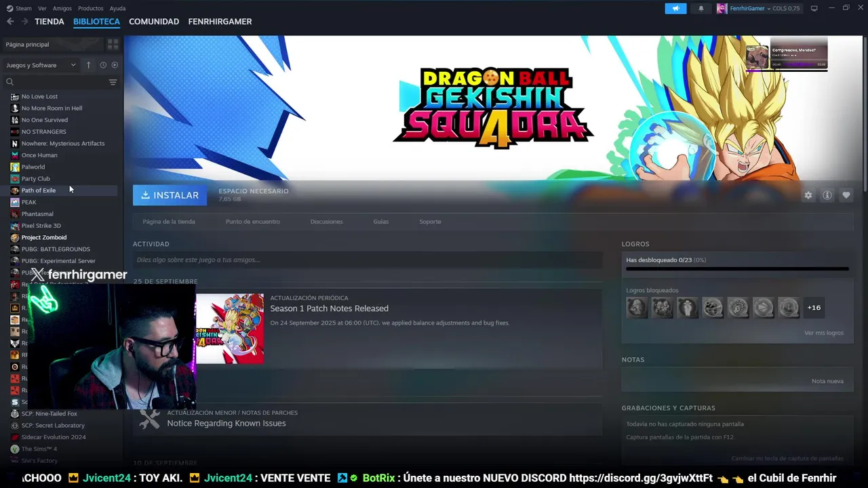Image resolution: width=868 pixels, height=488 pixels.
Task: Open the megaphone announcements button
Action: pyautogui.click(x=675, y=8)
